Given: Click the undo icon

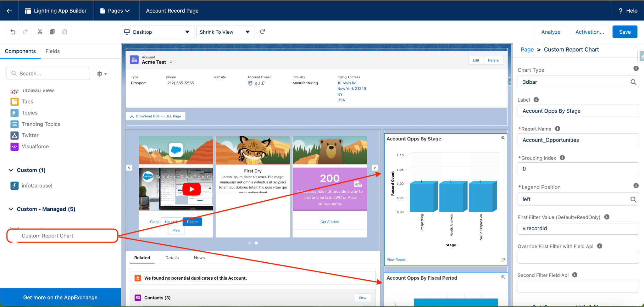Looking at the screenshot, I should [13, 32].
